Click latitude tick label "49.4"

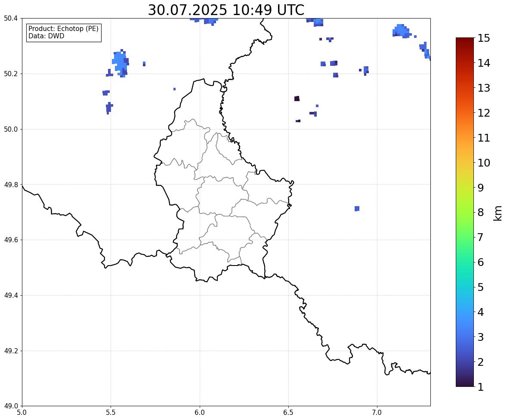click(x=11, y=295)
